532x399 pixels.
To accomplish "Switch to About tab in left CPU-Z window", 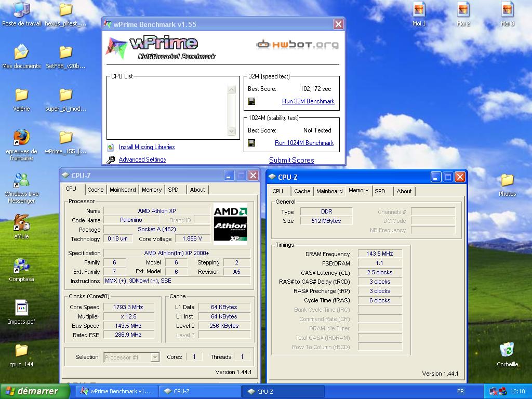I will tap(197, 190).
